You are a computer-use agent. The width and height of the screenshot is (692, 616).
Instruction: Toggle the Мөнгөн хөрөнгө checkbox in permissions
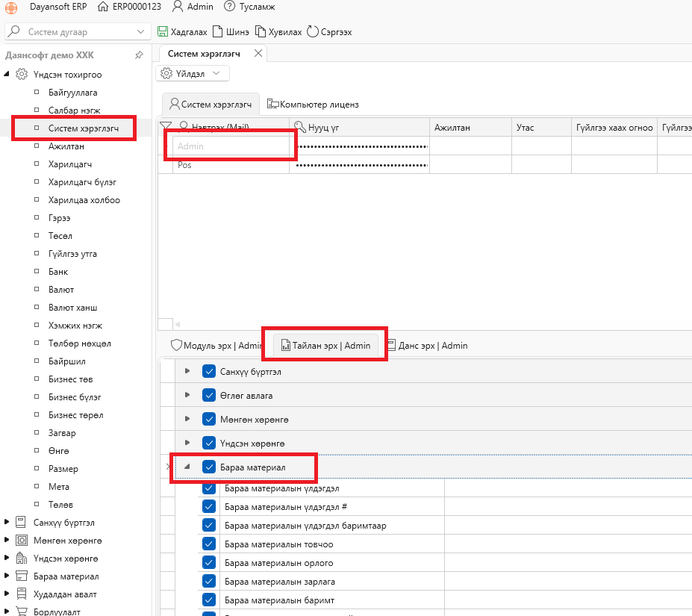coord(209,419)
